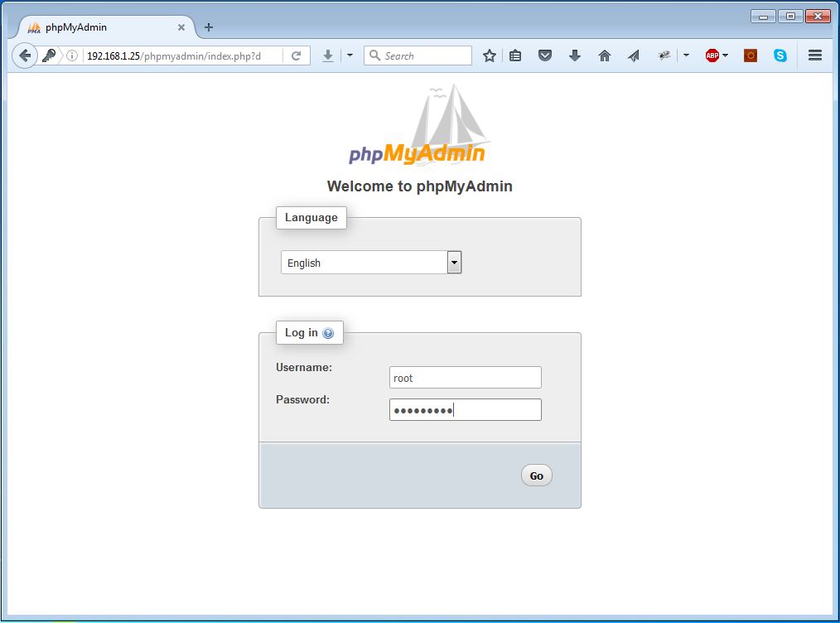Select the phpMyAdmin browser tab

pyautogui.click(x=107, y=27)
